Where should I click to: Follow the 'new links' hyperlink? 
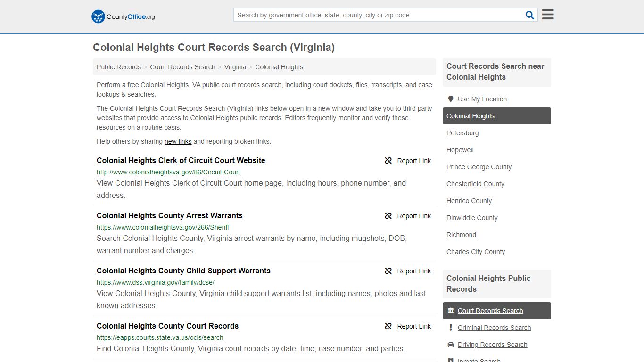(178, 141)
